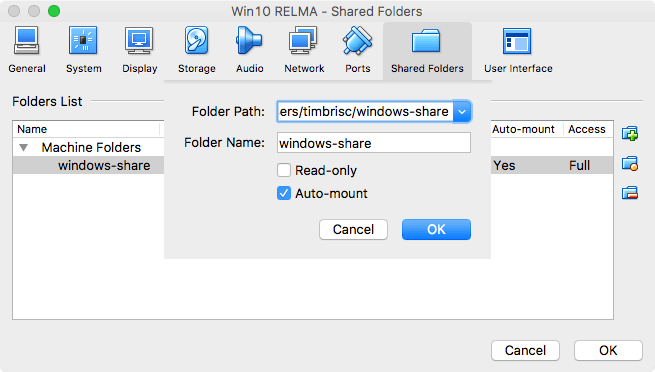Open the Ports settings section
655x372 pixels.
[x=358, y=50]
